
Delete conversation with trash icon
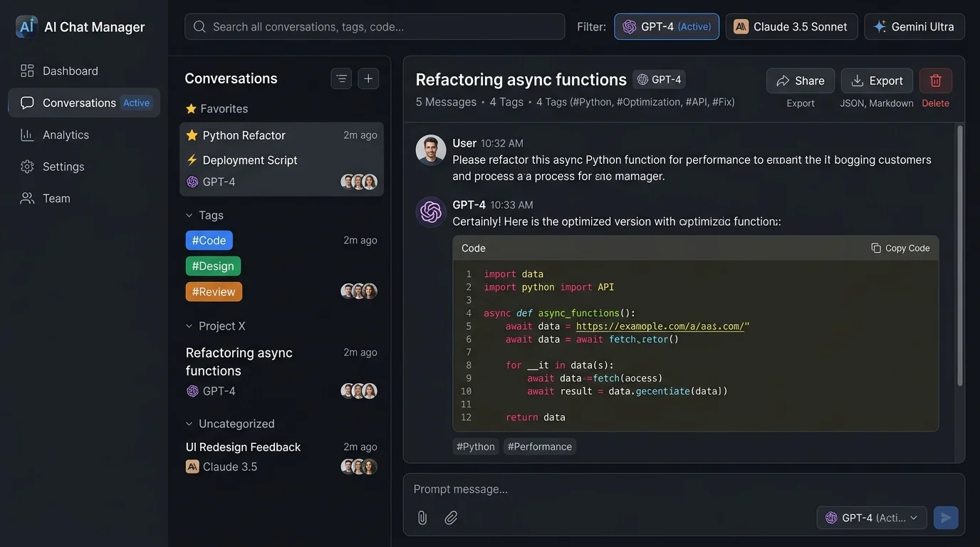point(936,80)
